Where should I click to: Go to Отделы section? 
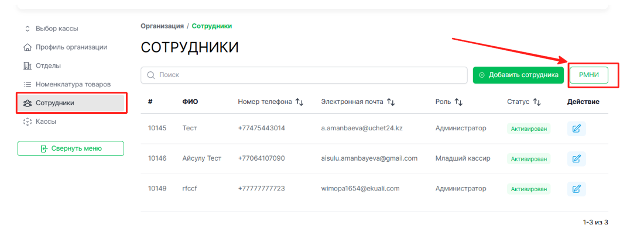48,65
